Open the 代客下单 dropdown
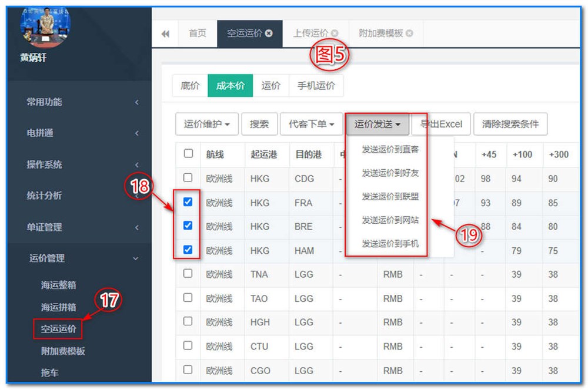The height and width of the screenshot is (390, 588). 312,124
